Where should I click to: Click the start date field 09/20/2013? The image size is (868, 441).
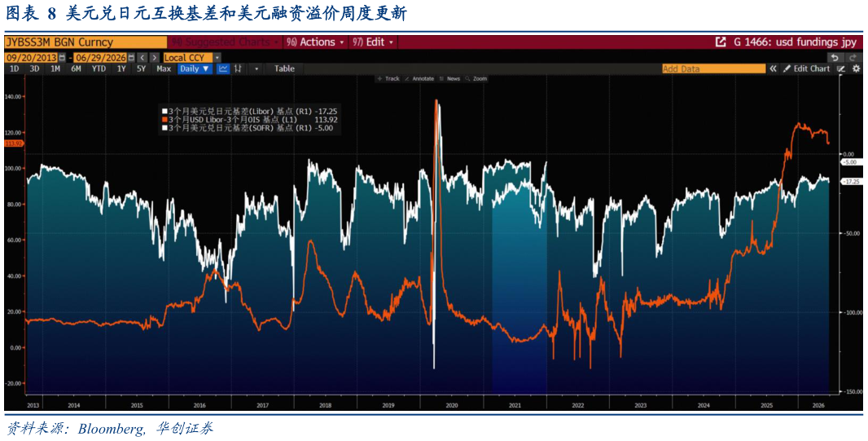(x=31, y=58)
